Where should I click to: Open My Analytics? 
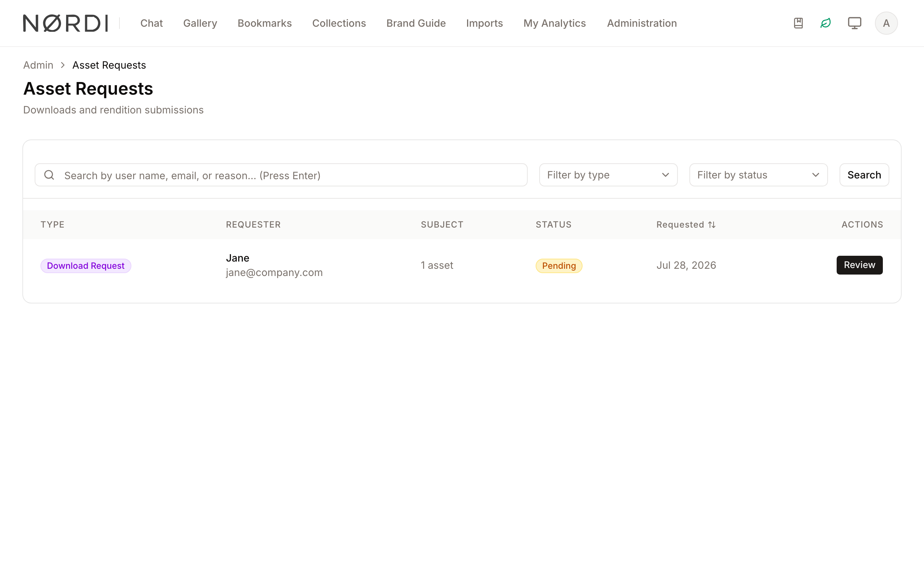tap(555, 23)
